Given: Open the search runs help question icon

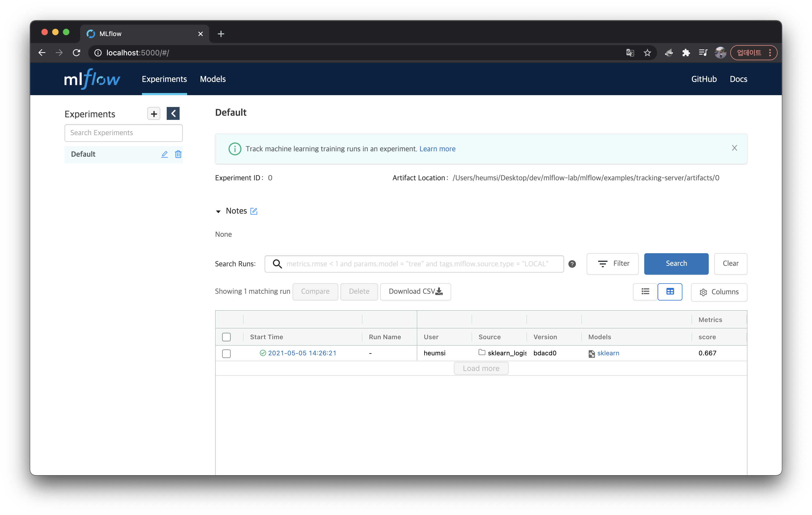Looking at the screenshot, I should pos(572,264).
